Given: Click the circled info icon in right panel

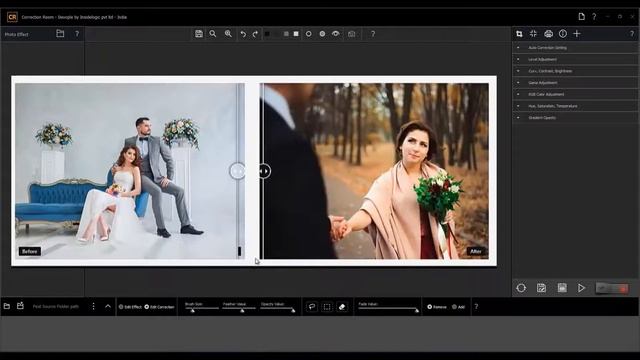Looking at the screenshot, I should 563,34.
